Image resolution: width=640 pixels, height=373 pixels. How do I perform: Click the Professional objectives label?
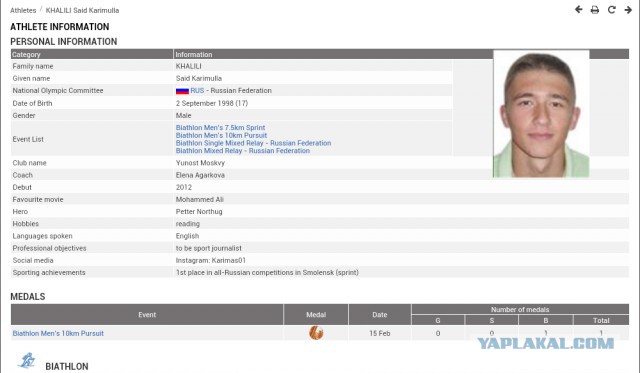click(49, 248)
